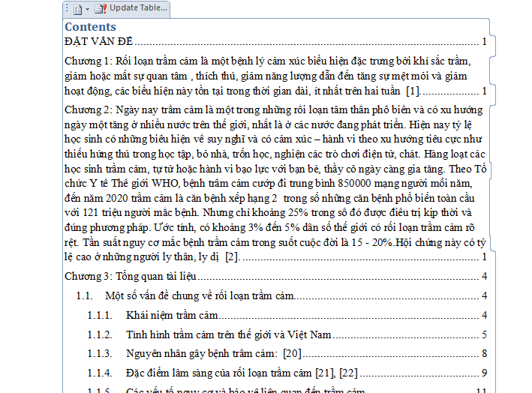Go to 1.1.3 Nguyên nhân gây bệnh trầm cảm

214,354
